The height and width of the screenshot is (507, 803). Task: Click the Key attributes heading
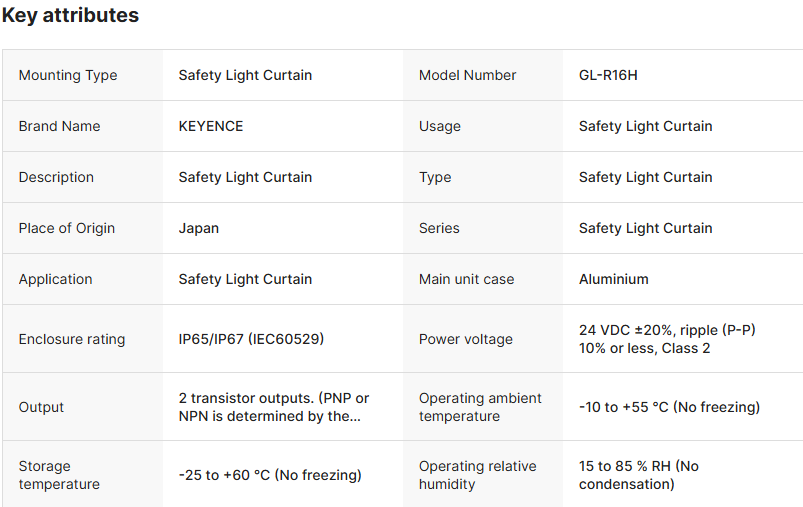(x=70, y=16)
